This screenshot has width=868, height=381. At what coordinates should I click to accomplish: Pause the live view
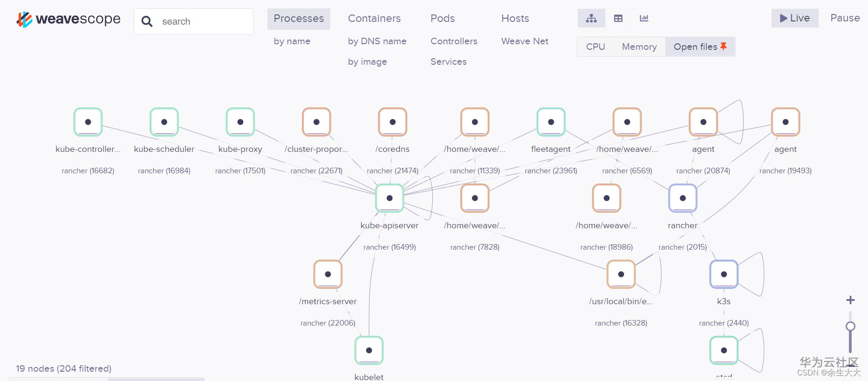pyautogui.click(x=845, y=18)
